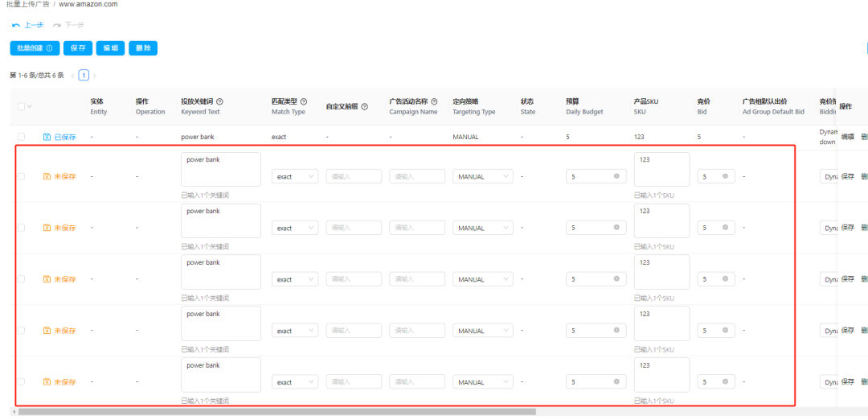Open MANUAL targeting dropdown, first unsaved row

click(x=483, y=177)
